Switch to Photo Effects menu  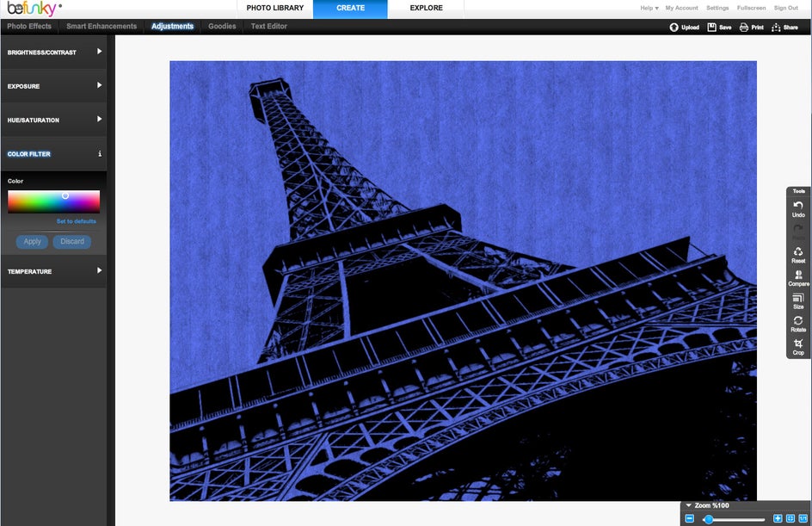tap(29, 26)
